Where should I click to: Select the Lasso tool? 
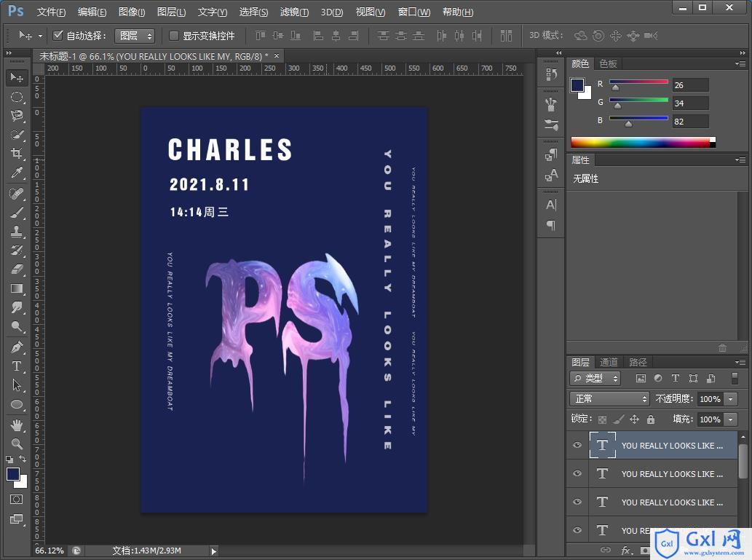tap(17, 116)
